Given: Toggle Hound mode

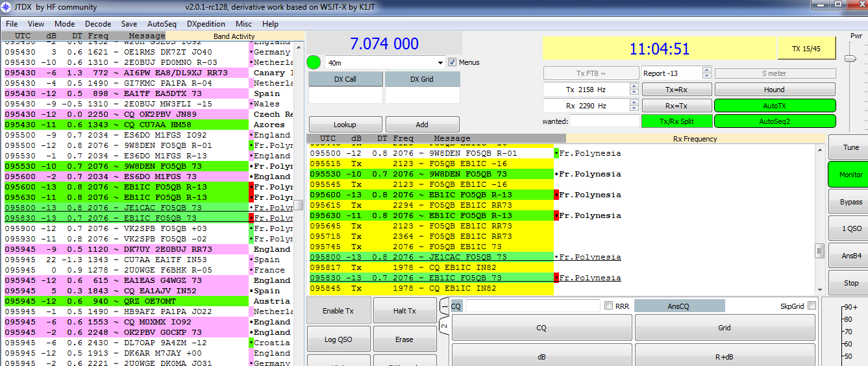Looking at the screenshot, I should (x=775, y=90).
